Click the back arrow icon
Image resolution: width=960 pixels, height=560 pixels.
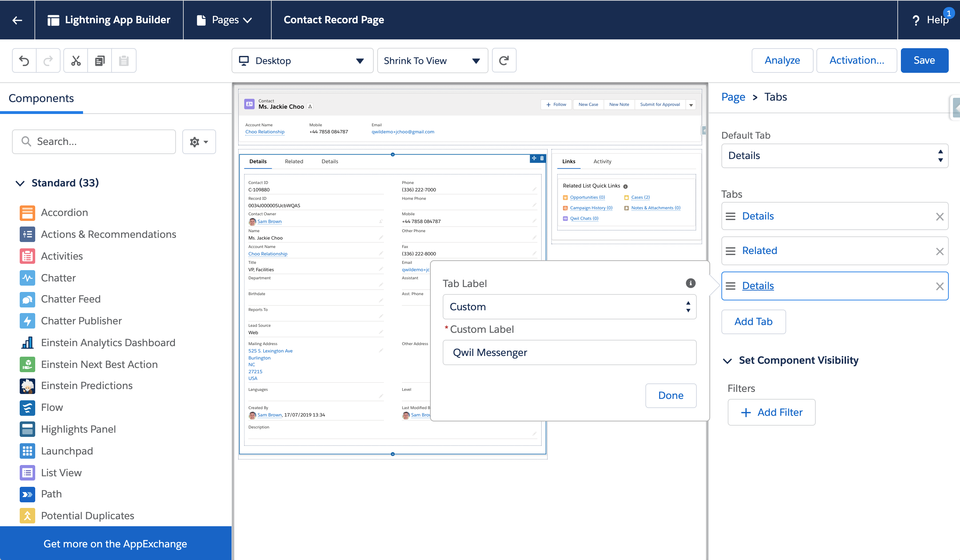[17, 20]
